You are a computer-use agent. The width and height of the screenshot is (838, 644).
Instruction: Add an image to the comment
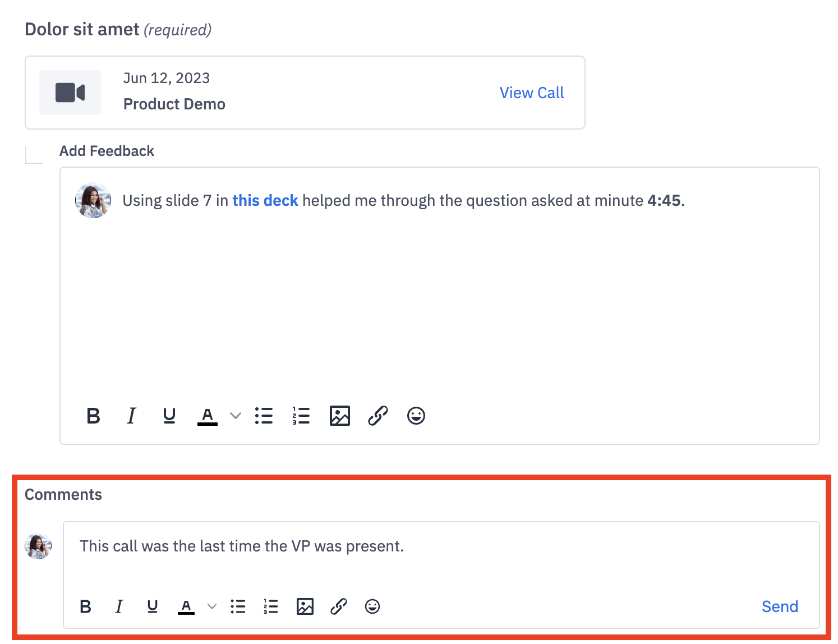tap(305, 606)
